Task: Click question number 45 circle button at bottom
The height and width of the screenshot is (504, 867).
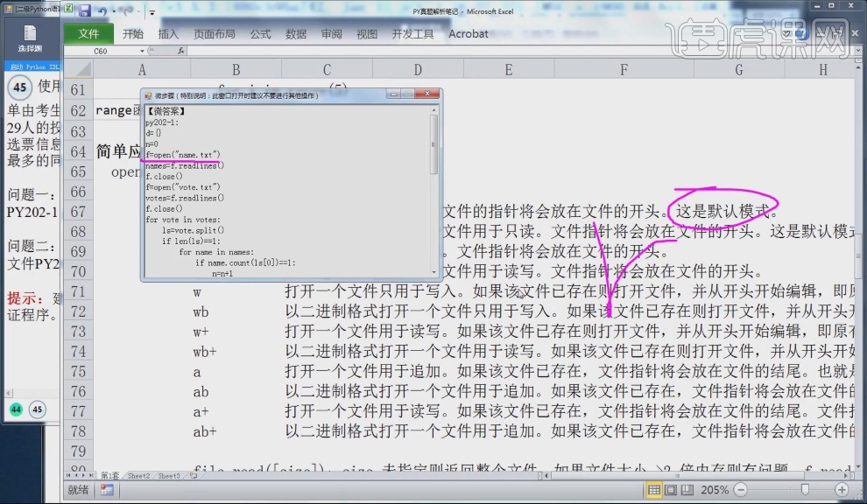Action: click(x=37, y=409)
